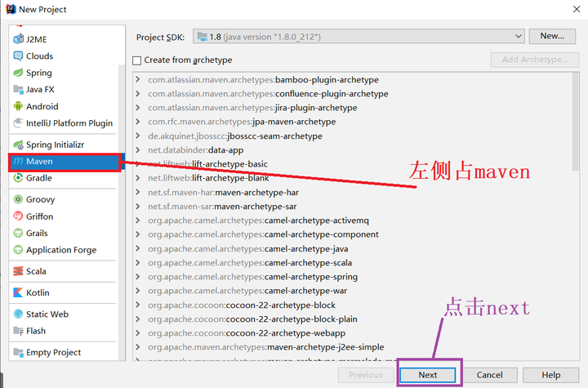588x388 pixels.
Task: Click the Spring Initializr icon
Action: [x=18, y=145]
